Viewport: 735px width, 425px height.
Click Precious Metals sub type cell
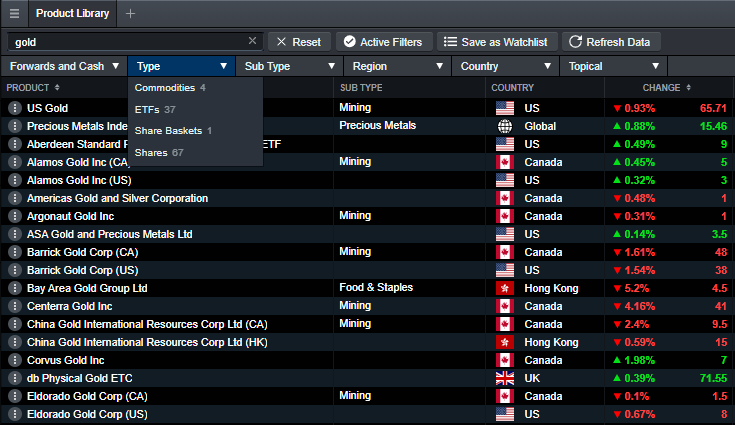(377, 125)
